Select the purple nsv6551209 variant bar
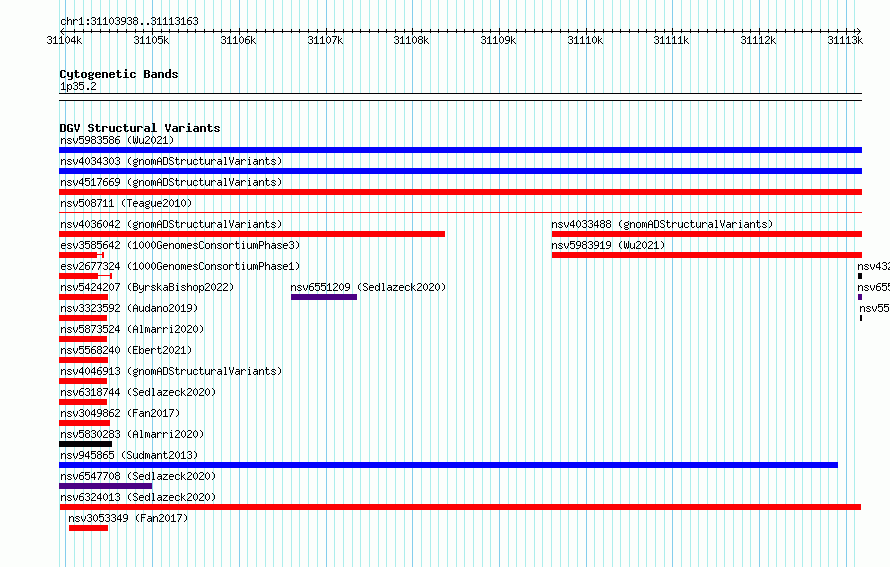The height and width of the screenshot is (567, 890). (x=324, y=297)
